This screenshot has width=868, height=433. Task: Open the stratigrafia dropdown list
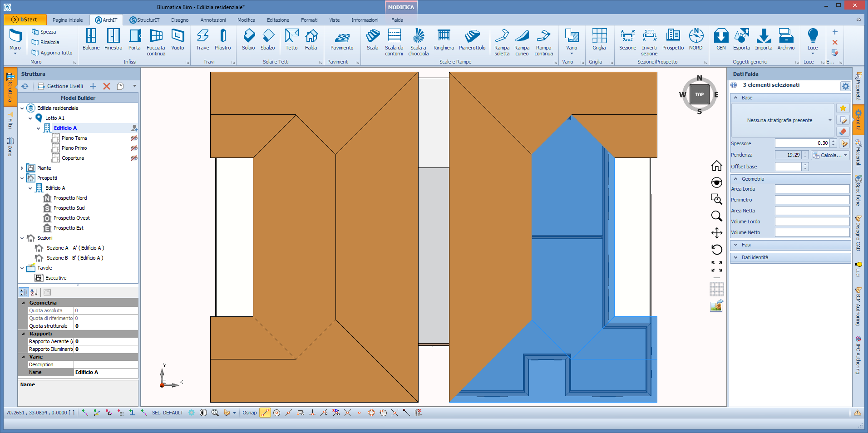click(830, 120)
